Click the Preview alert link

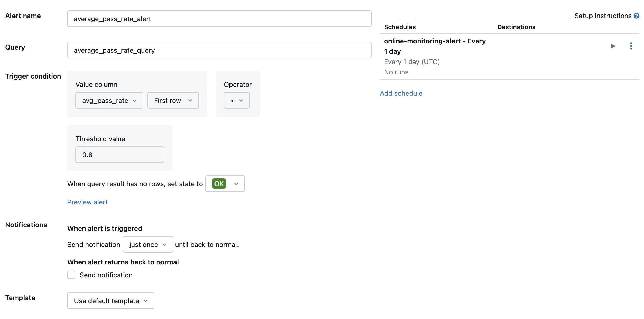pos(87,202)
